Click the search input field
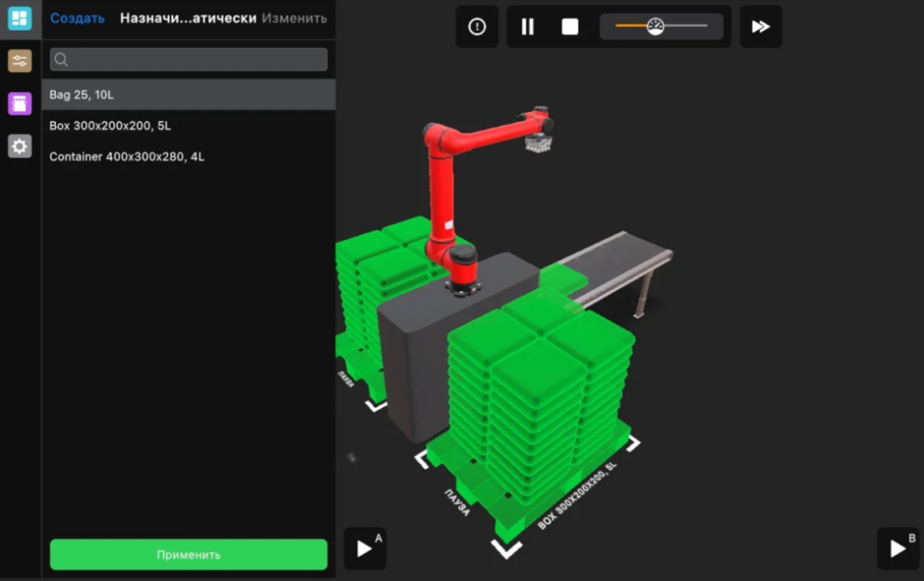924x581 pixels. pos(189,60)
